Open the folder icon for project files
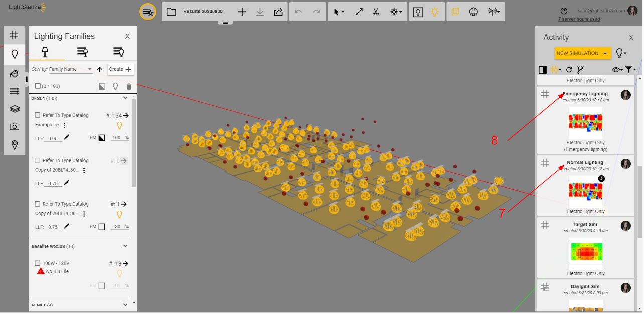 [x=171, y=12]
